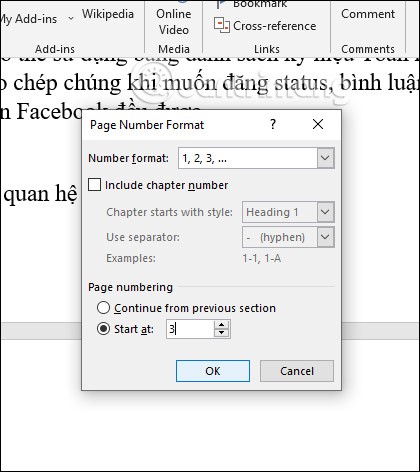Viewport: 420px width, 472px height.
Task: Click the Comment ribbon button
Action: 368,14
